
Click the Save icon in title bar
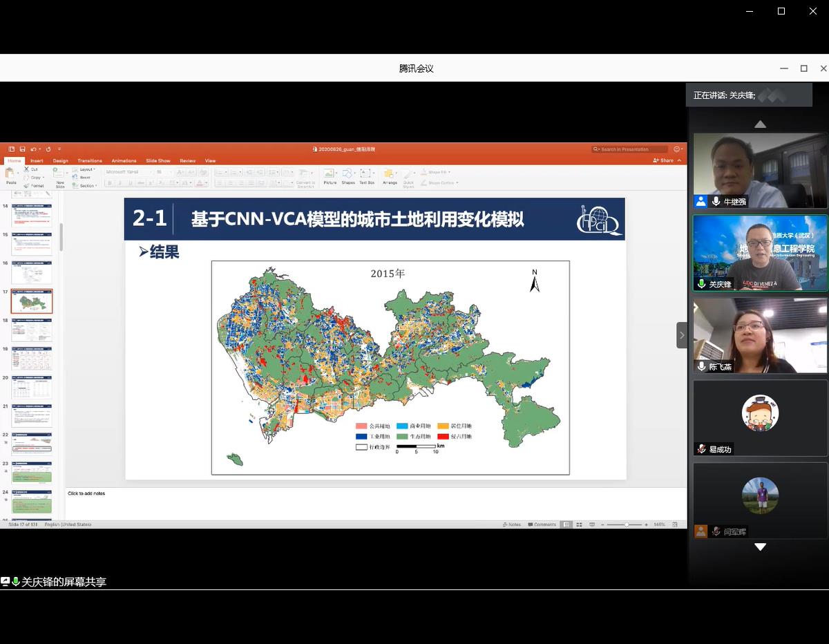pos(22,149)
